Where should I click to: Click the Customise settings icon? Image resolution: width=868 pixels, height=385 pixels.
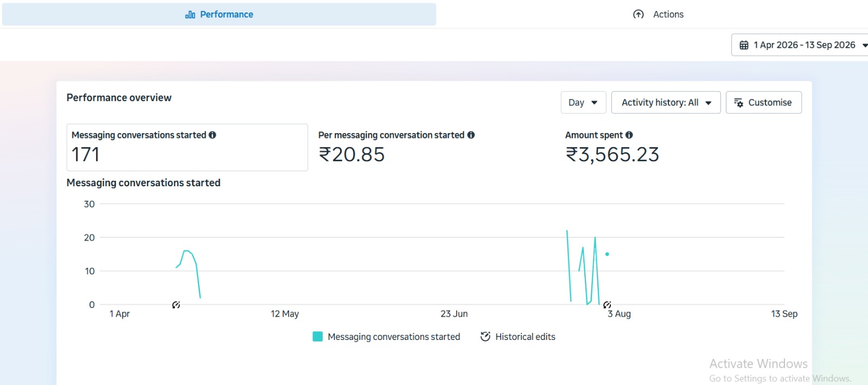(738, 103)
